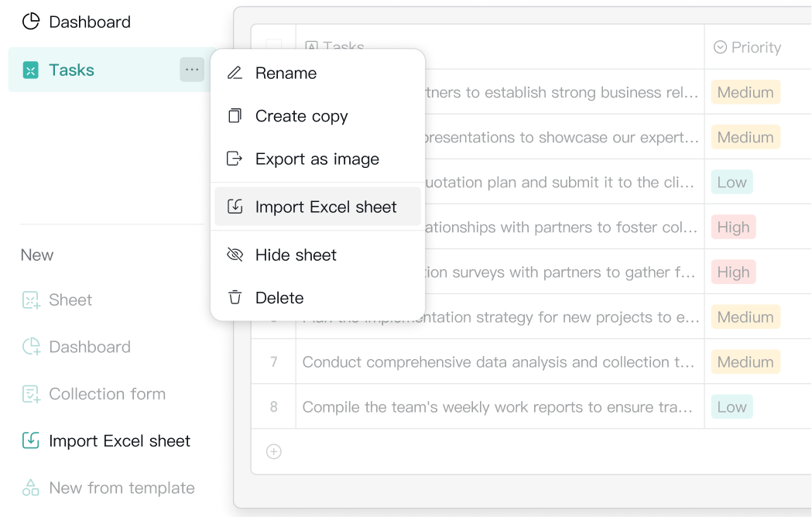Screen dimensions: 812x517
Task: Click the Export as image icon
Action: pos(235,159)
